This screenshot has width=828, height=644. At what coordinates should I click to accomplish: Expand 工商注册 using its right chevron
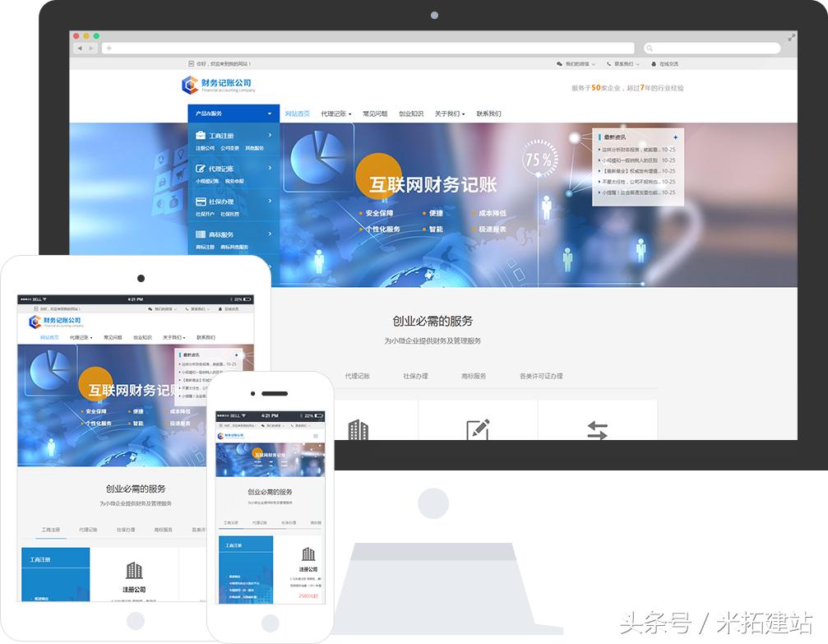270,135
